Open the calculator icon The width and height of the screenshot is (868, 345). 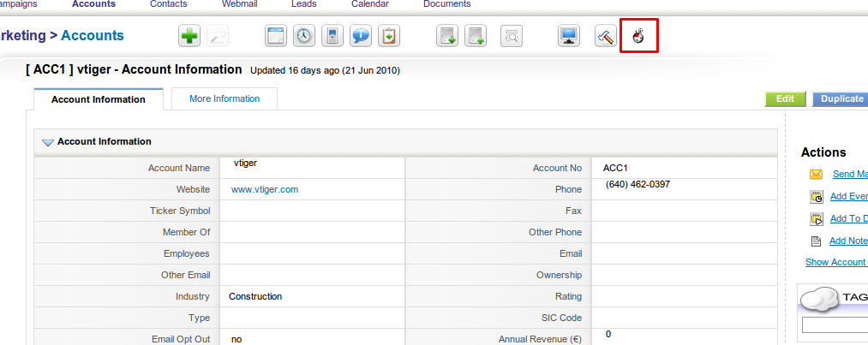(332, 37)
